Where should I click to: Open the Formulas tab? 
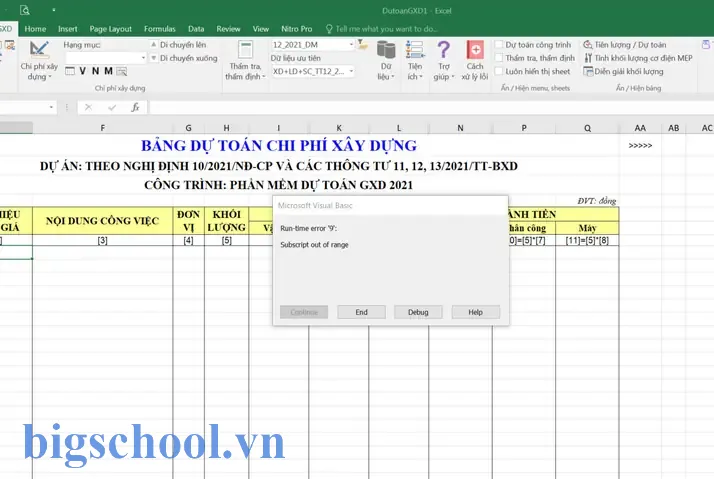click(x=160, y=29)
